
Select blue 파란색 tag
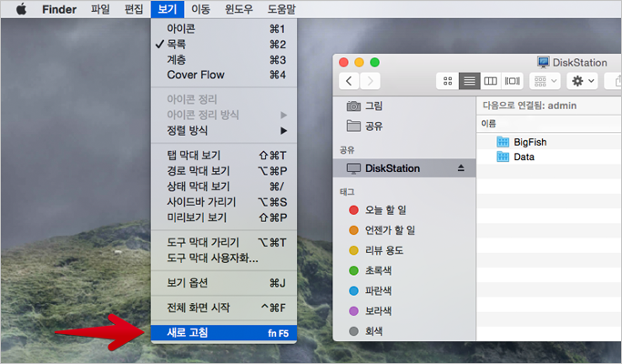pos(404,290)
